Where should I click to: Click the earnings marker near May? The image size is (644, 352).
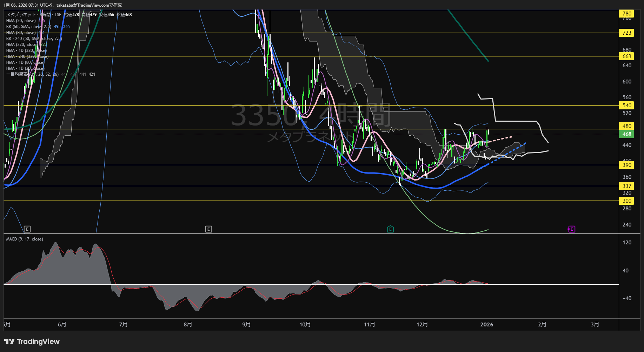pos(27,229)
